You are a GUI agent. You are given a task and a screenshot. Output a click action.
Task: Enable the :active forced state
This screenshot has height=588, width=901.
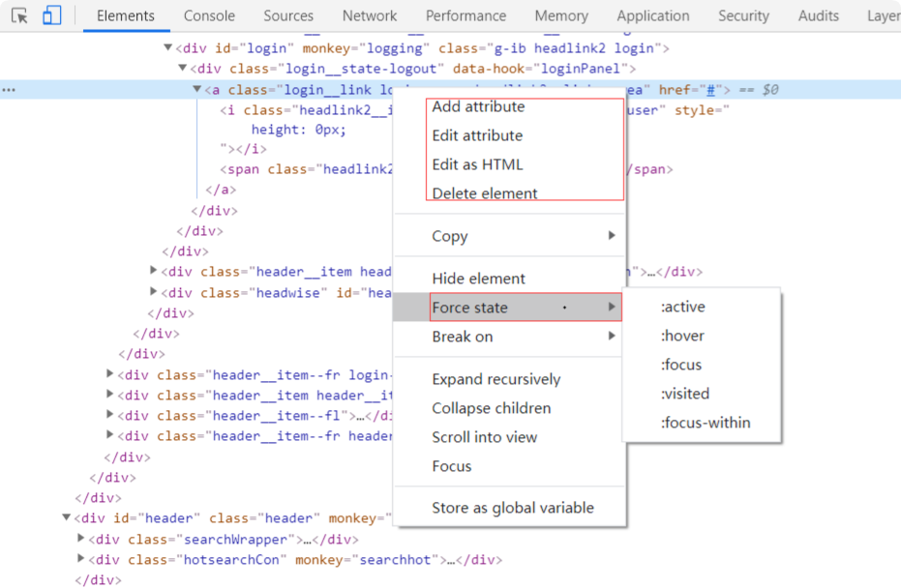point(682,307)
